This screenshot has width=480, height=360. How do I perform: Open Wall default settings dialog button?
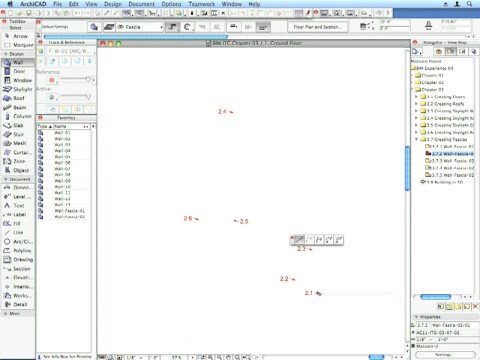click(x=94, y=27)
